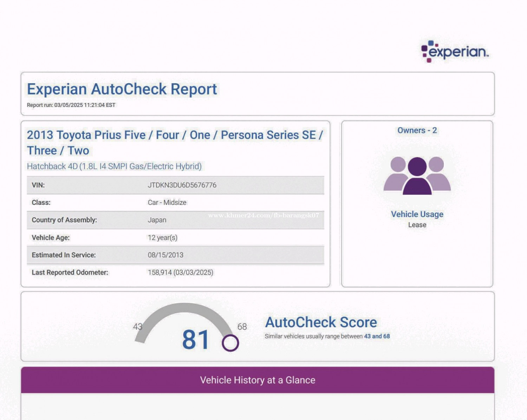Click the Class: label

(41, 202)
